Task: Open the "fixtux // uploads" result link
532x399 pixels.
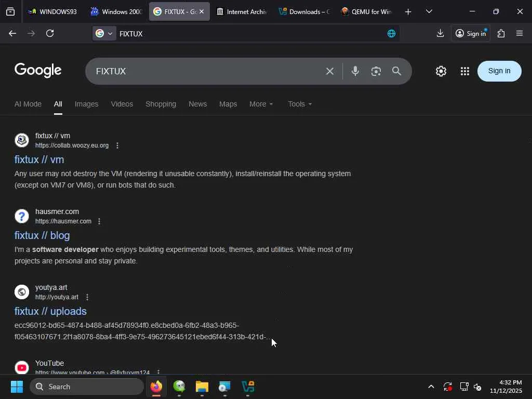Action: coord(50,311)
